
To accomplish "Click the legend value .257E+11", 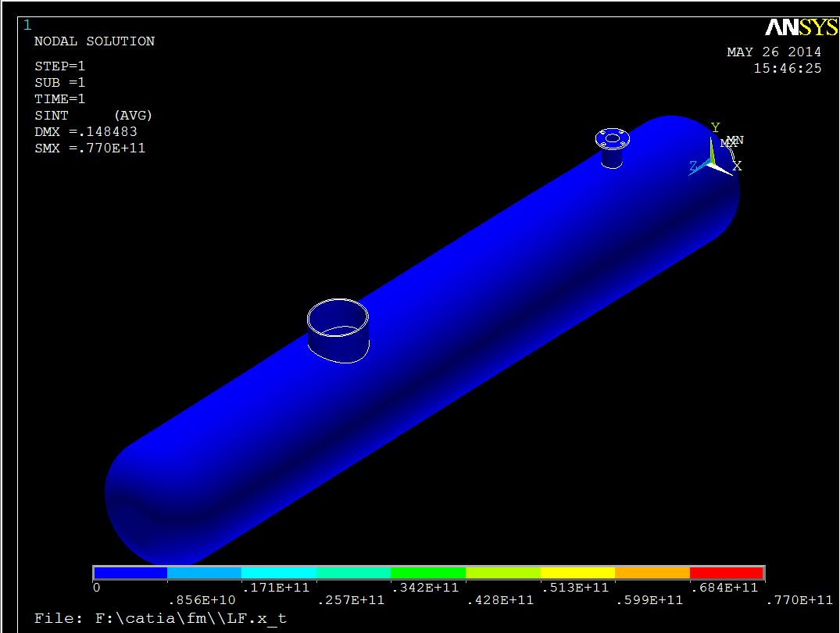I will 351,600.
